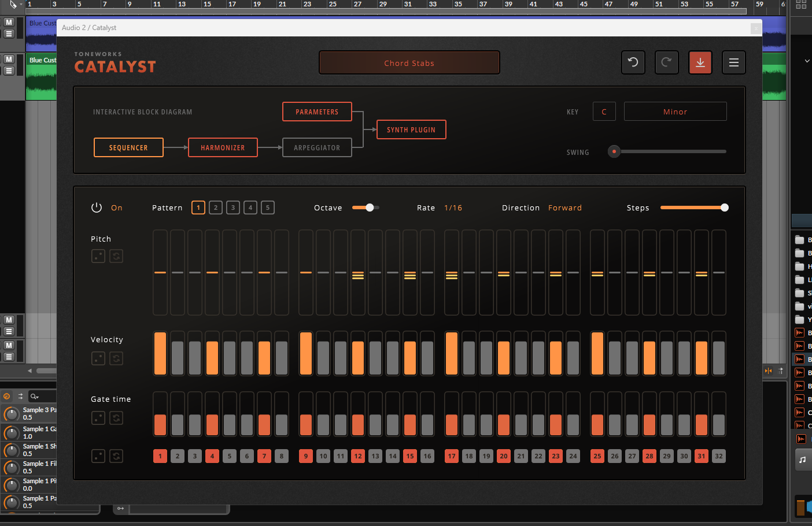Close the Audio 2 / Catalyst plugin window

pos(755,28)
